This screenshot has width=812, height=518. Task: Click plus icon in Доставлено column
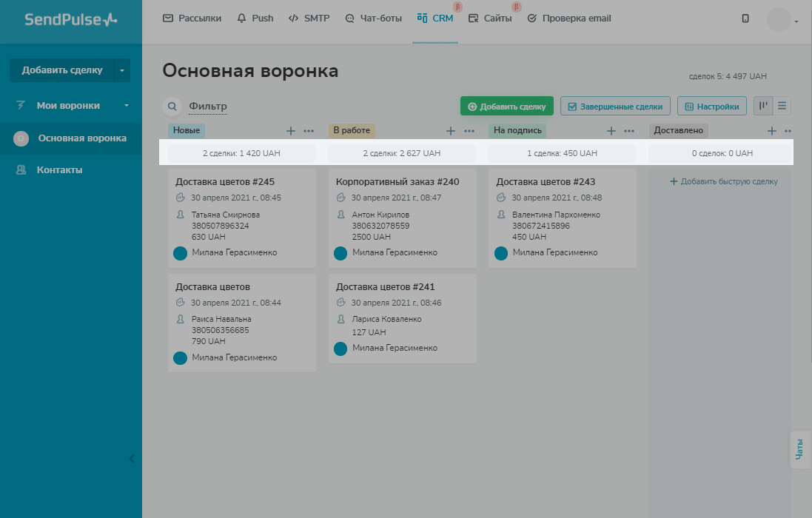[772, 131]
